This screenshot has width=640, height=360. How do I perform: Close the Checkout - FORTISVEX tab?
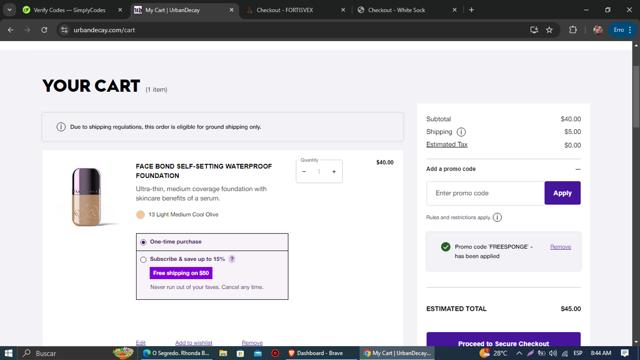(x=343, y=10)
